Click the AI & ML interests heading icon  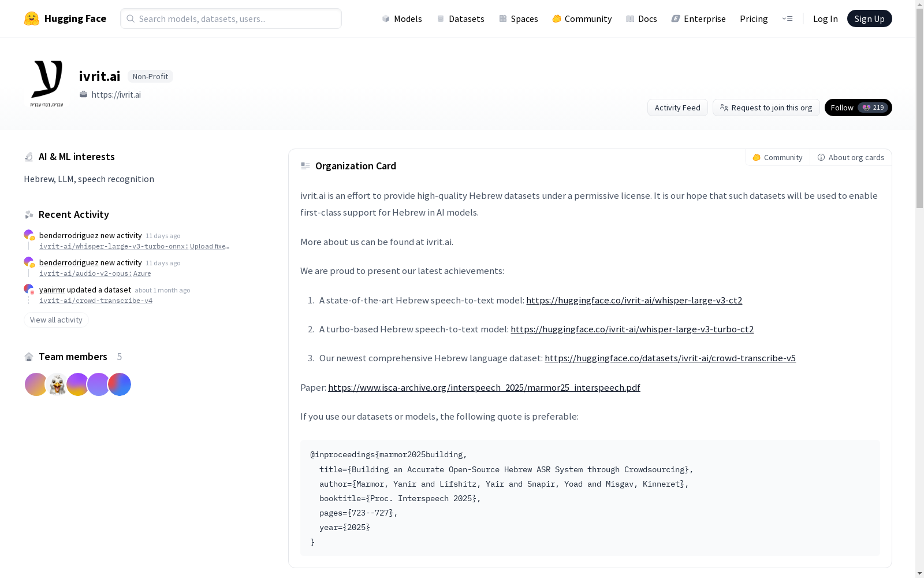pyautogui.click(x=29, y=157)
